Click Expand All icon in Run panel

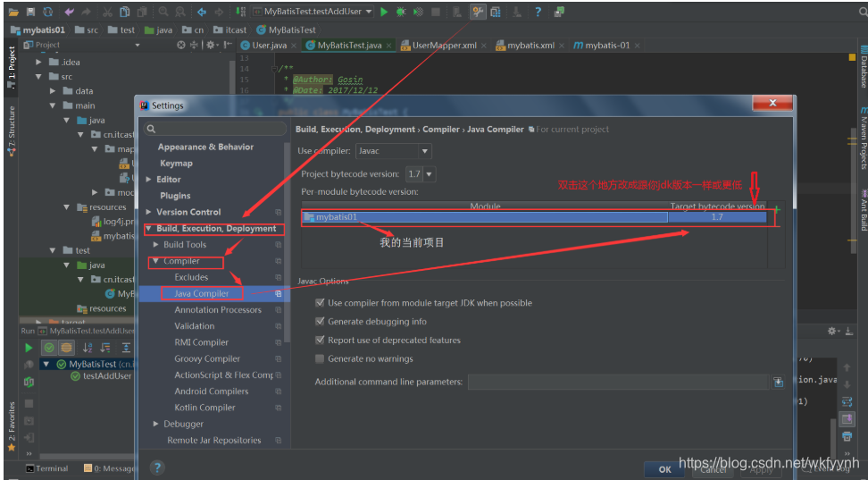[126, 348]
